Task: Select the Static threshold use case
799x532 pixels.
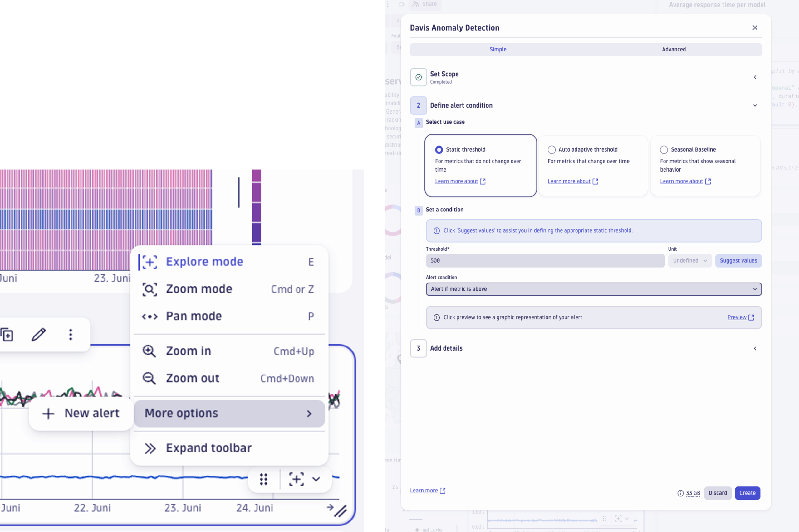Action: (x=439, y=149)
